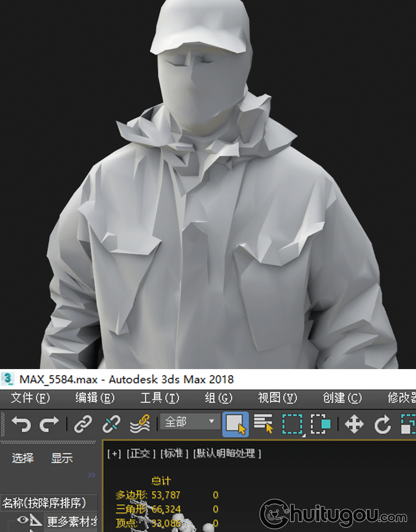Click the Undo arrow icon
The image size is (416, 532).
(x=21, y=425)
